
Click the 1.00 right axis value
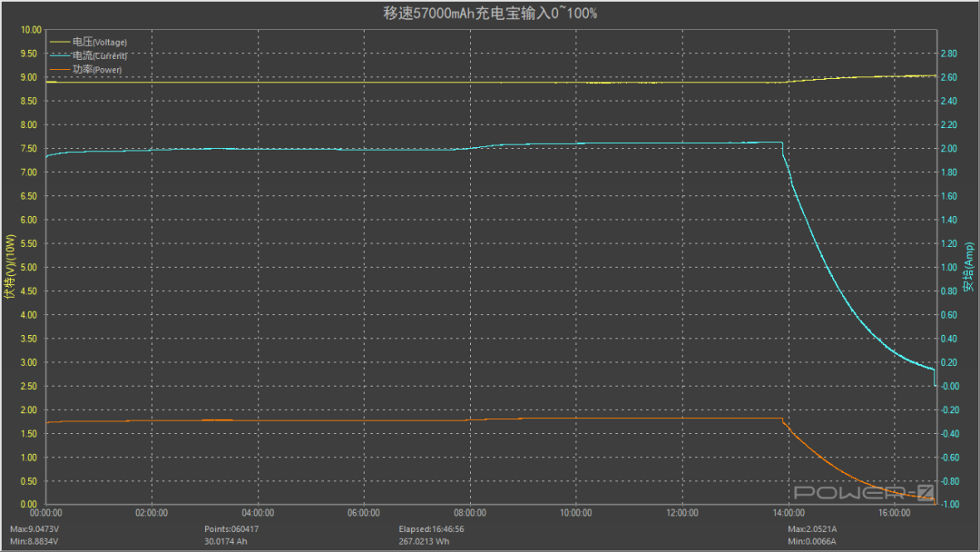click(x=949, y=267)
